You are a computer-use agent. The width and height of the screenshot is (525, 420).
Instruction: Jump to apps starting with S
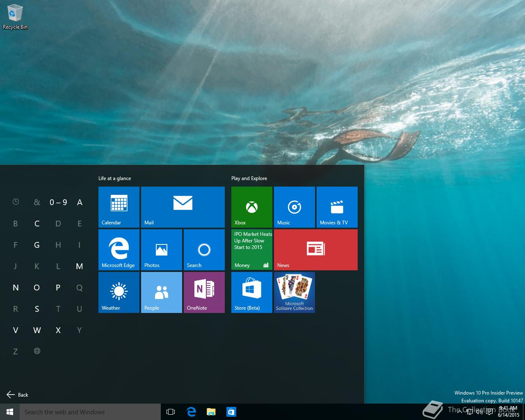point(37,308)
